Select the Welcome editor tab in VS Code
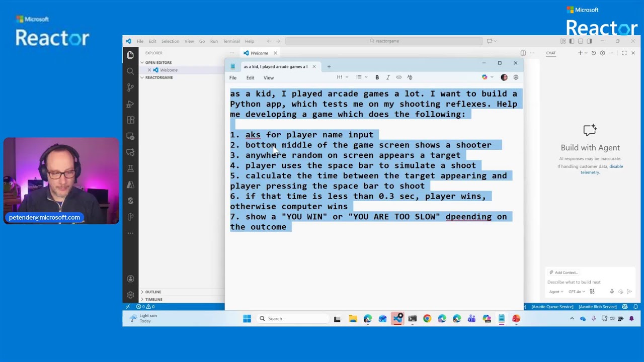The height and width of the screenshot is (362, 644). (260, 53)
